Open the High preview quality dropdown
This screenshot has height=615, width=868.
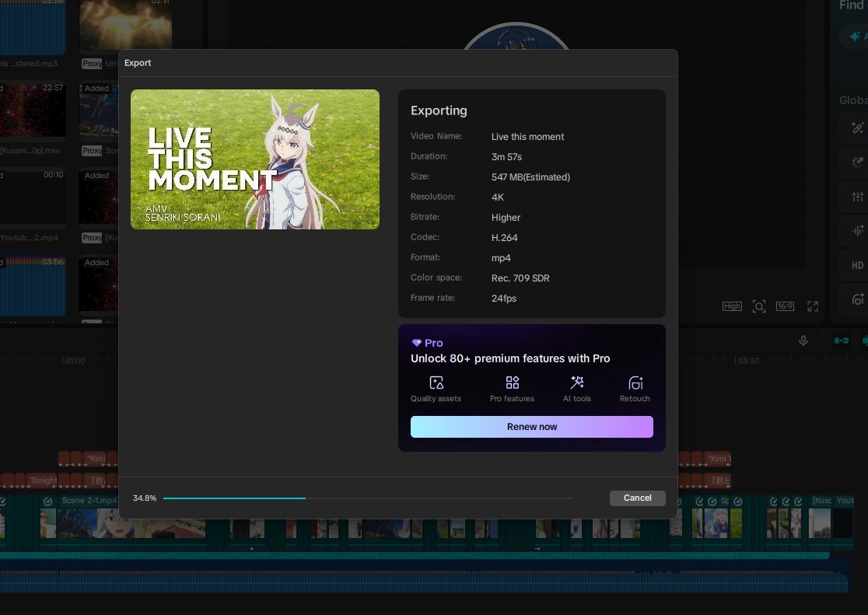pos(732,306)
